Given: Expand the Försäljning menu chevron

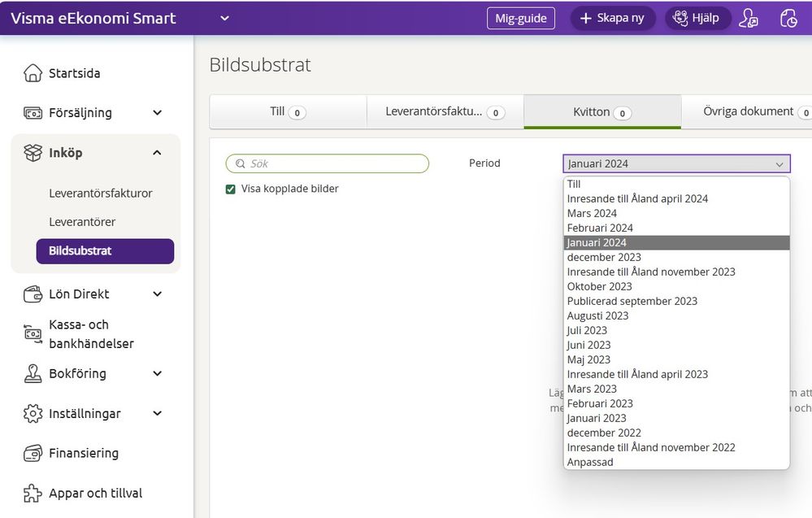Looking at the screenshot, I should [158, 113].
